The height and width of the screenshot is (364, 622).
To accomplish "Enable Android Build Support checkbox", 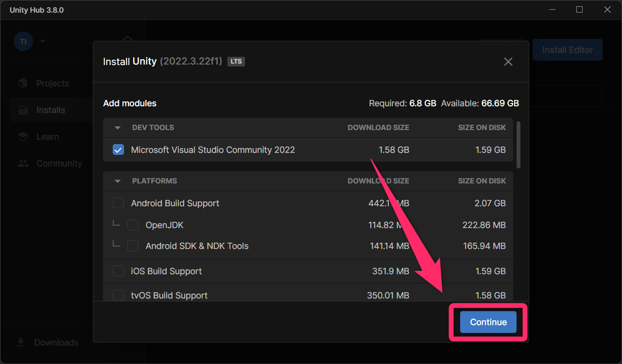I will pos(118,203).
